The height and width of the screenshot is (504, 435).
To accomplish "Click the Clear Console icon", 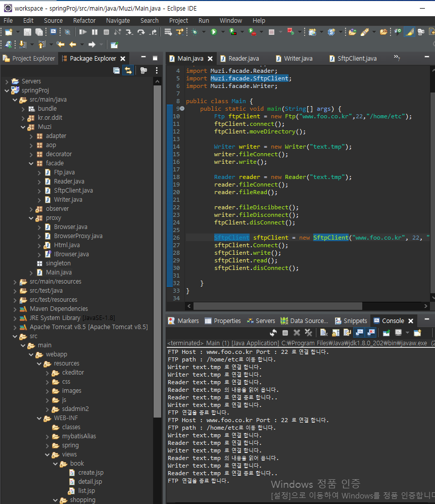I will (324, 333).
